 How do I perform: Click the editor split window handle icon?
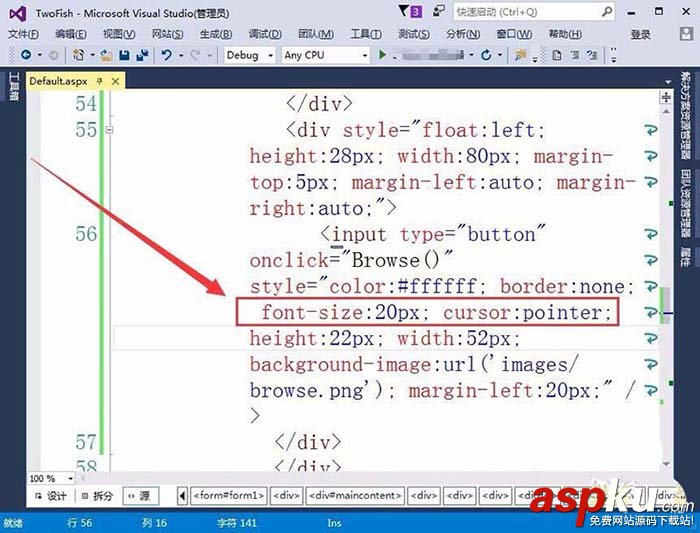point(666,97)
